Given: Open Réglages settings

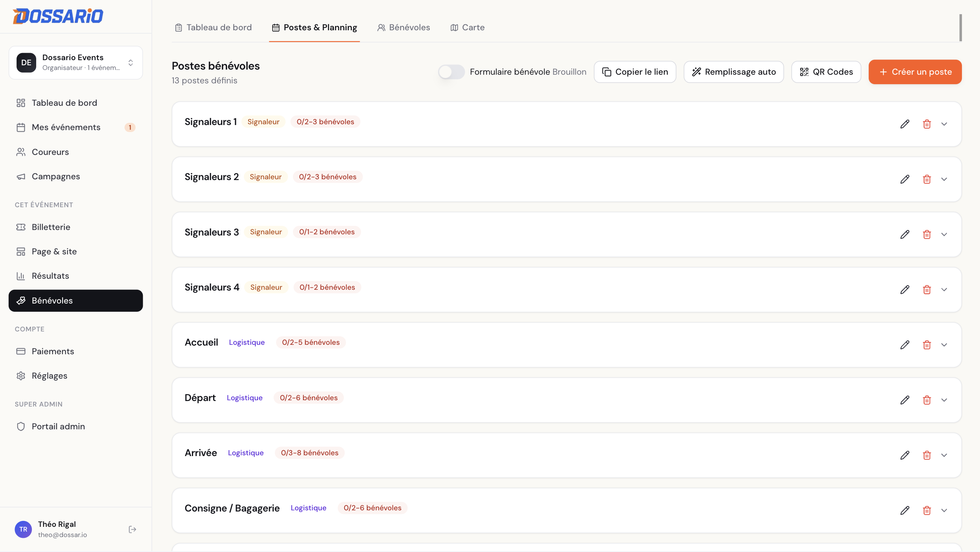Looking at the screenshot, I should click(76, 376).
